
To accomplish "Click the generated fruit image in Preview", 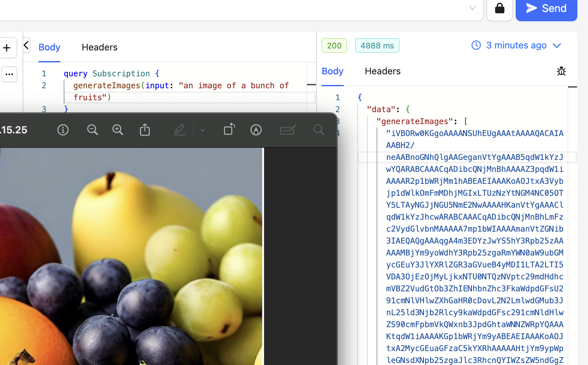I will [x=131, y=256].
